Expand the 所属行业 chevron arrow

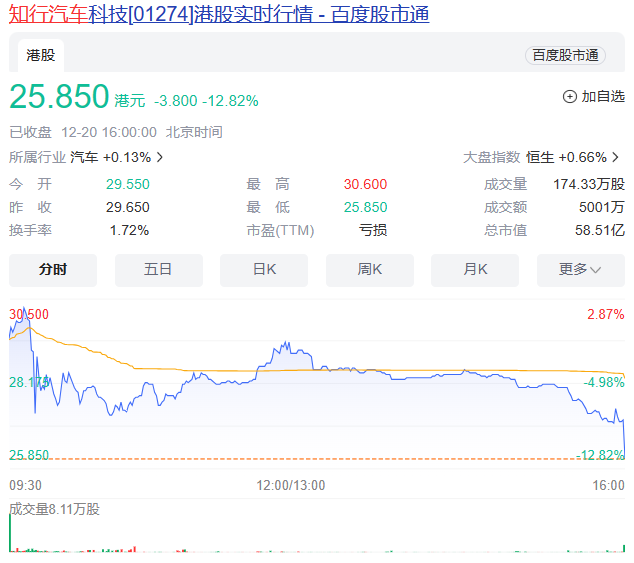pos(160,157)
